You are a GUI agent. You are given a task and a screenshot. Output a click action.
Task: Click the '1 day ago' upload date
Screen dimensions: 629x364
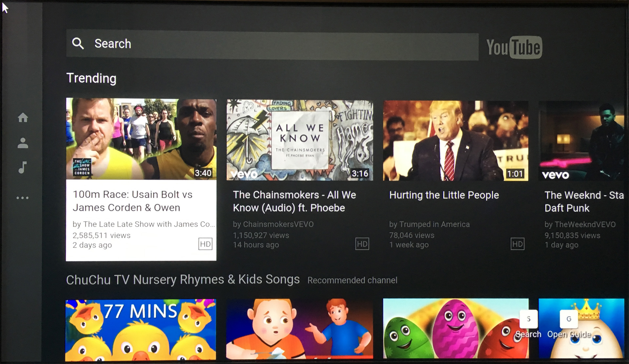tap(562, 245)
